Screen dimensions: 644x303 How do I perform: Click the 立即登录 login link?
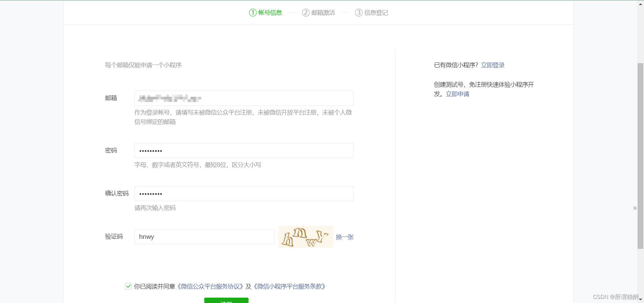click(493, 65)
